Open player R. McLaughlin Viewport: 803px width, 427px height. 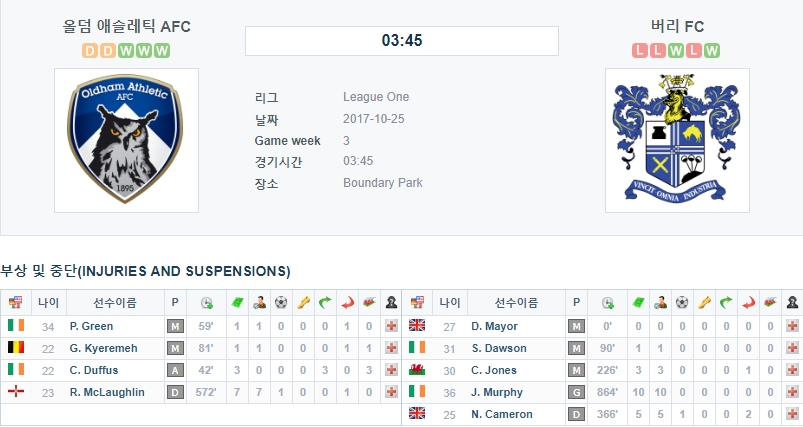point(107,392)
